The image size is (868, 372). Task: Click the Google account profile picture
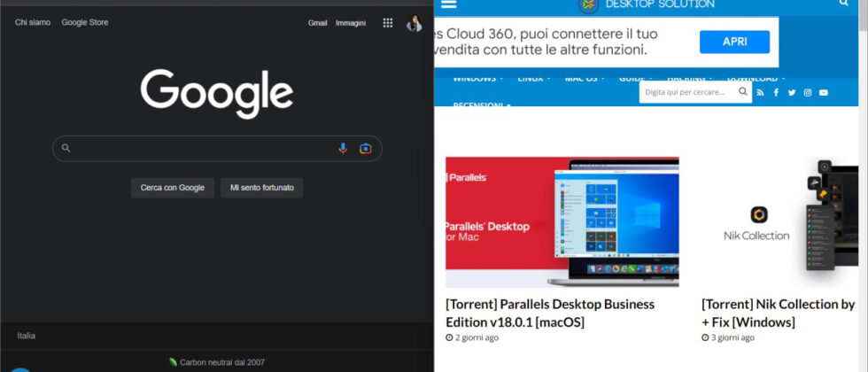pos(414,23)
